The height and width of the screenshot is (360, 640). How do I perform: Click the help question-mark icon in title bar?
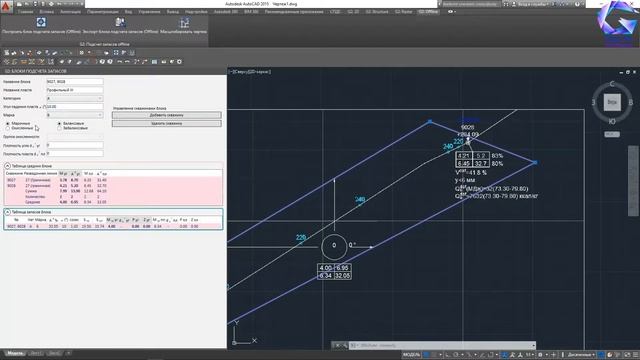(x=576, y=4)
